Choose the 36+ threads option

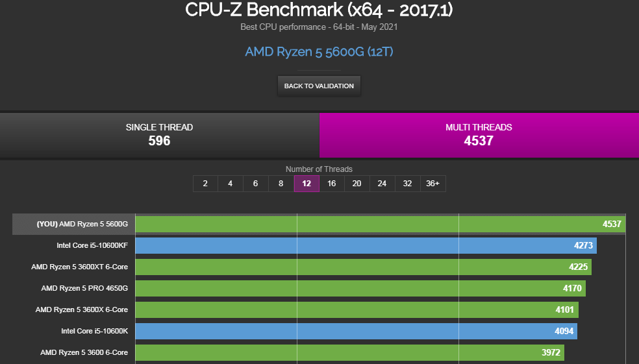(432, 184)
